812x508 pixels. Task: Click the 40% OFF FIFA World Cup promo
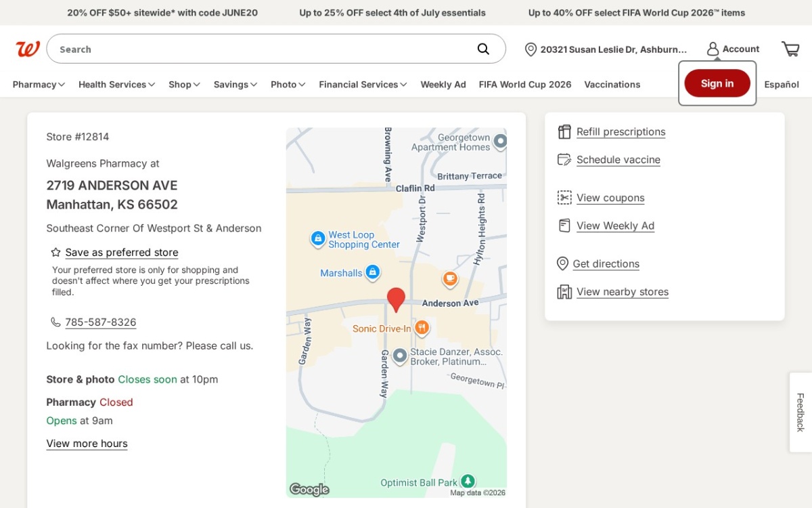[637, 12]
